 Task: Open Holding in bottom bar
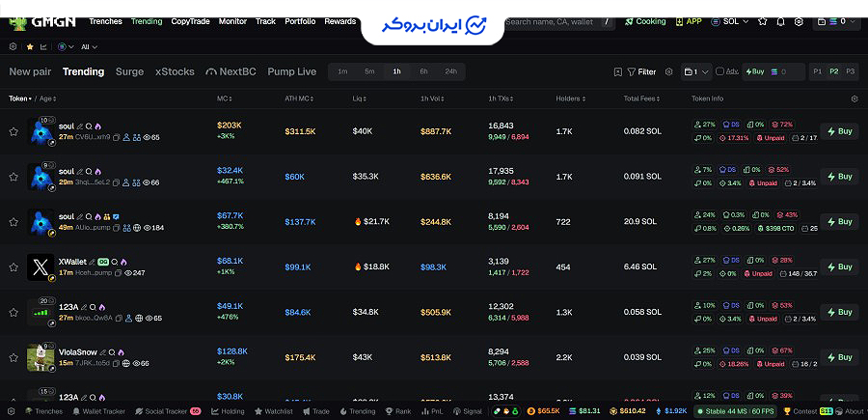click(228, 411)
